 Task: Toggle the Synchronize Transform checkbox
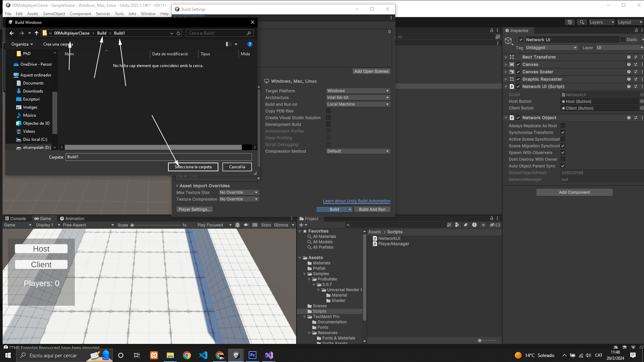click(563, 132)
